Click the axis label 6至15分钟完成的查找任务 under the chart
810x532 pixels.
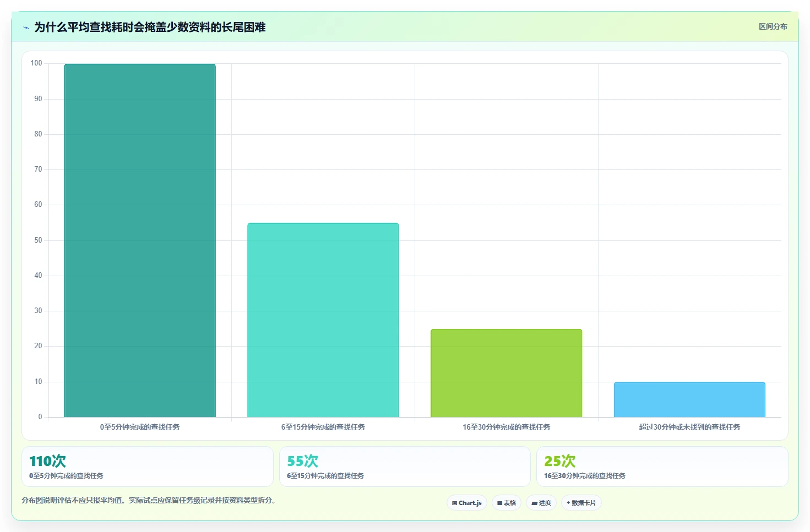pyautogui.click(x=323, y=427)
